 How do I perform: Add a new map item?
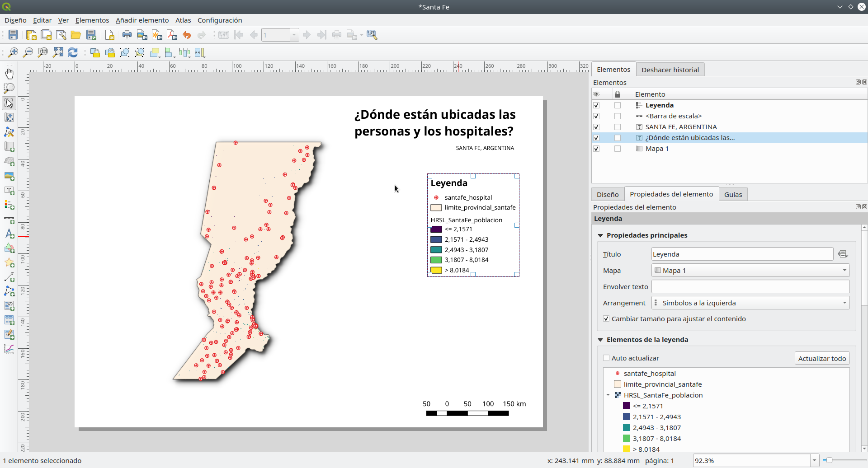click(9, 147)
